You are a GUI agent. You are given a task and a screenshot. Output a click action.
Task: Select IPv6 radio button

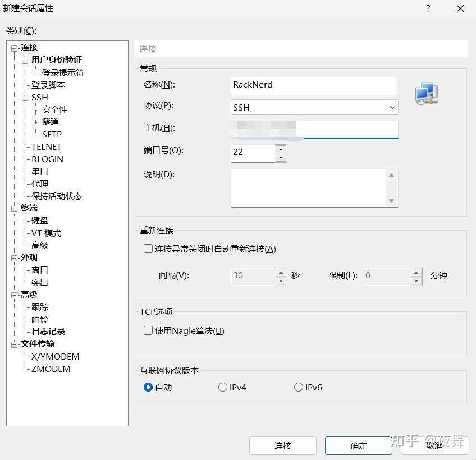point(299,387)
